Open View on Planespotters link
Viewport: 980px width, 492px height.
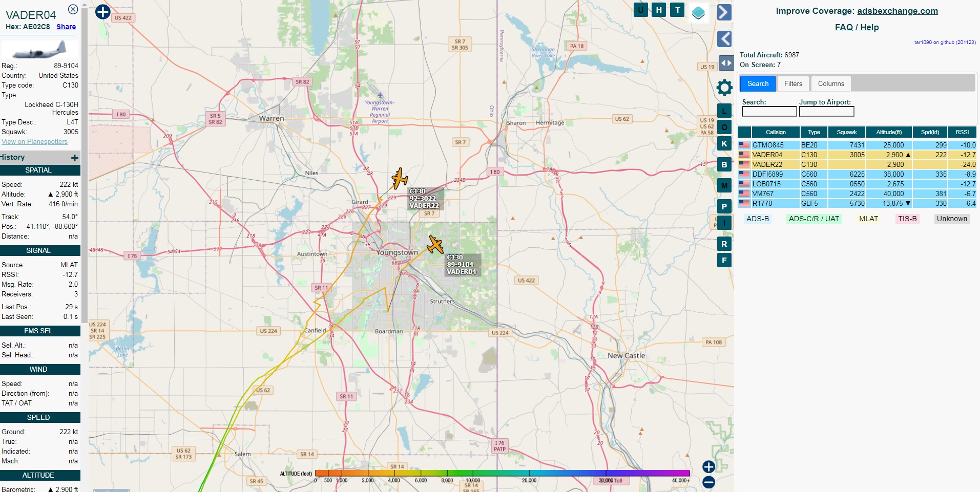pos(34,142)
